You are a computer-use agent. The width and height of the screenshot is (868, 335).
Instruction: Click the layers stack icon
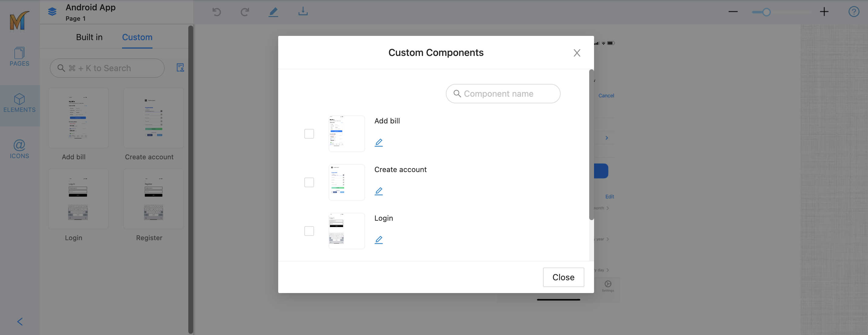[x=52, y=12]
